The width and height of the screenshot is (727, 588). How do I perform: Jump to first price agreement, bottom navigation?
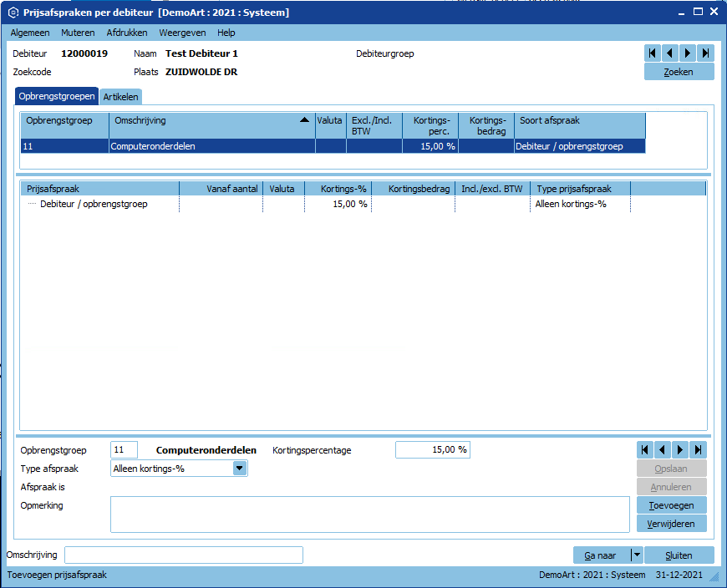pos(645,450)
